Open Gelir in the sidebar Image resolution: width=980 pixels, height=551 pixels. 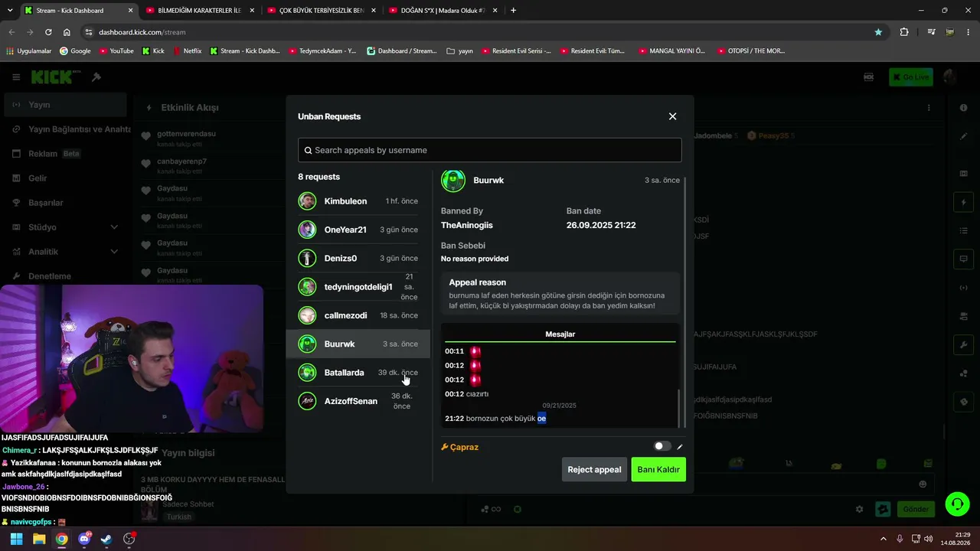65,178
